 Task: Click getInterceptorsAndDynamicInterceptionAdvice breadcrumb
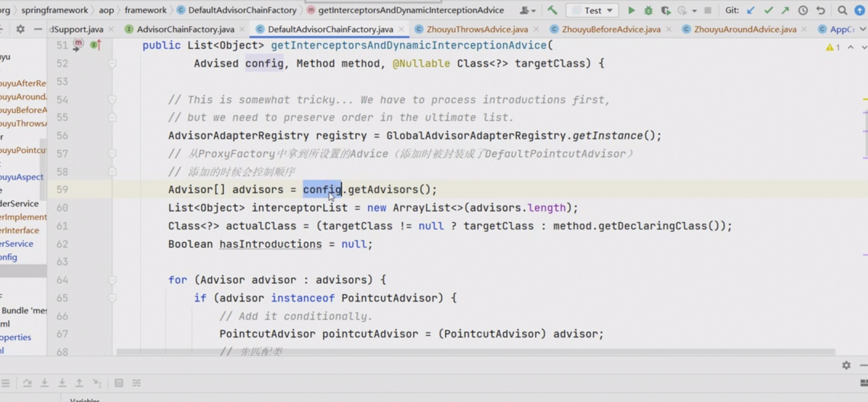(x=411, y=10)
